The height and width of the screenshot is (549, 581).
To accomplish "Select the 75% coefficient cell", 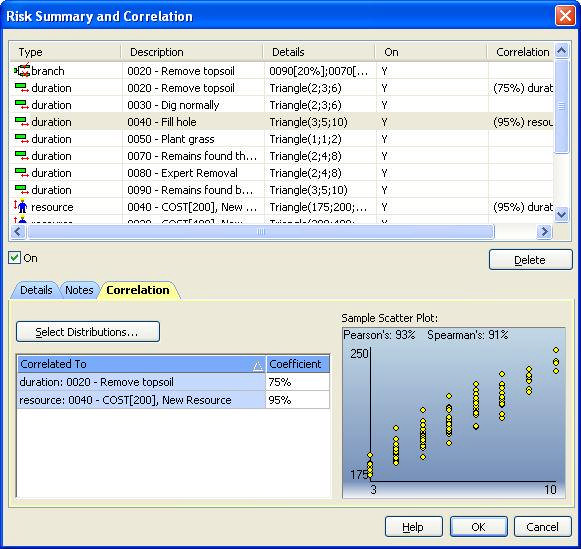I will pyautogui.click(x=298, y=382).
